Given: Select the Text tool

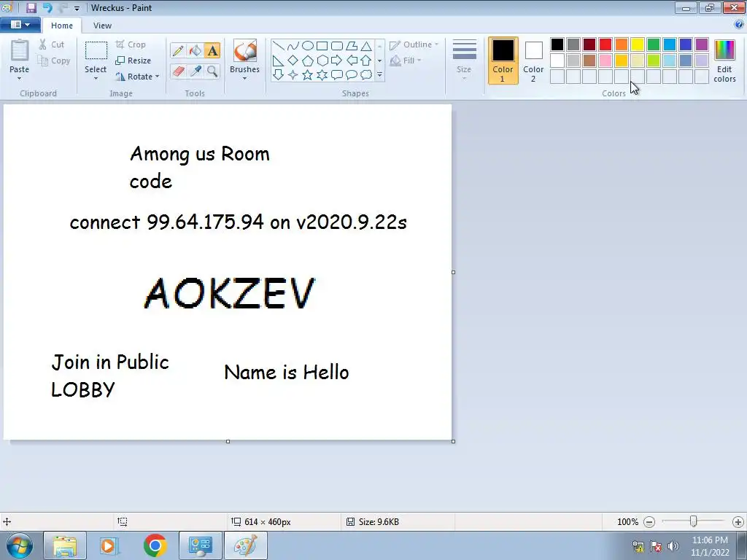Looking at the screenshot, I should tap(212, 50).
